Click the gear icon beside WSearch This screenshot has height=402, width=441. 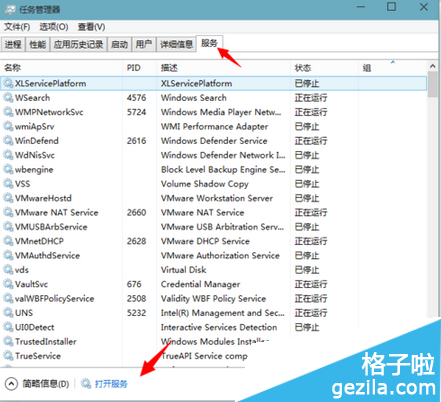point(8,98)
